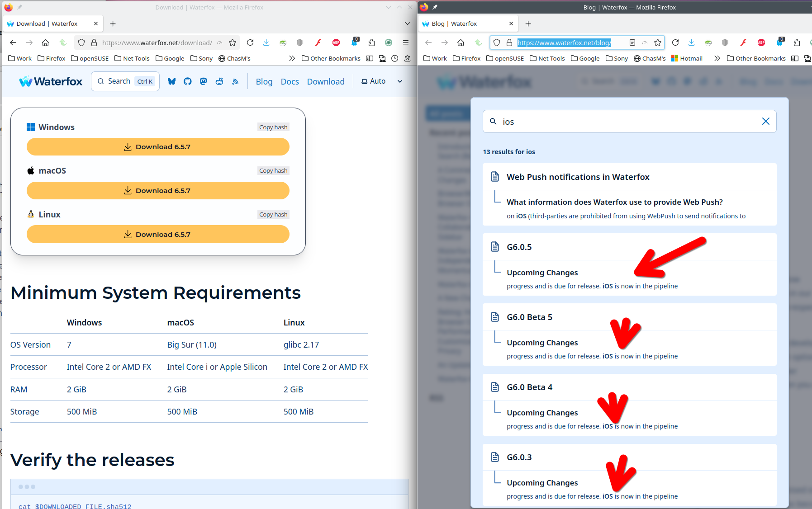Close the Download | Waterfox tab

(x=96, y=24)
